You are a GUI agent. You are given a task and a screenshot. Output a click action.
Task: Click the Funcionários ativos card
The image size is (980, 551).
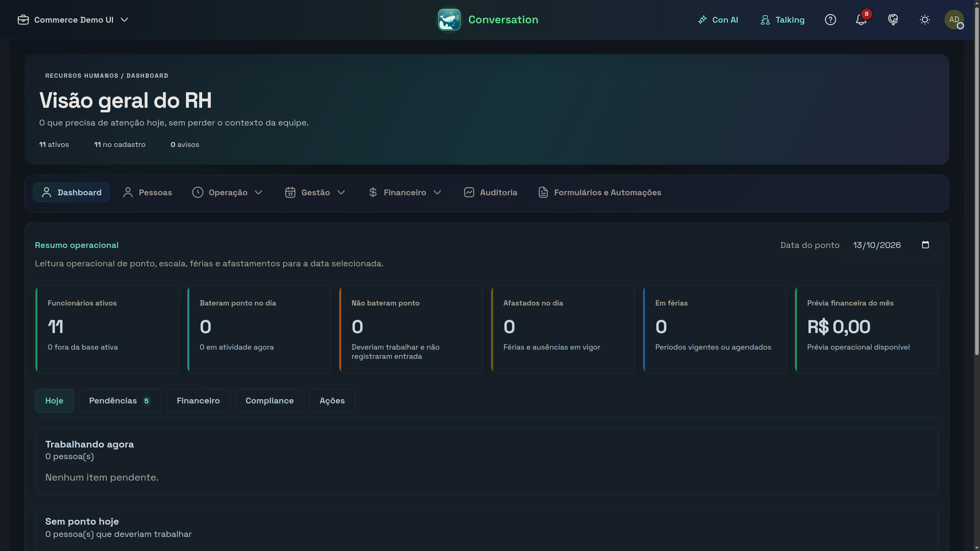tap(107, 329)
